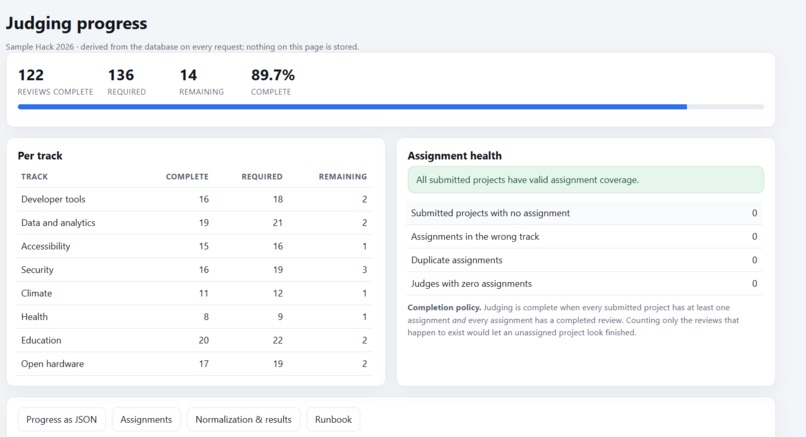Click the REMAINING column header
This screenshot has height=437, width=806.
tap(343, 176)
